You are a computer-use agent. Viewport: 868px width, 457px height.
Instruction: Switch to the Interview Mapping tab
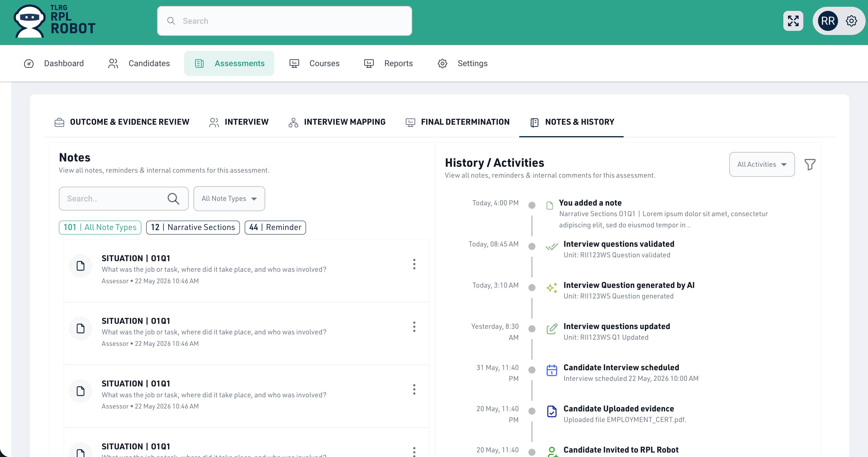pyautogui.click(x=337, y=122)
